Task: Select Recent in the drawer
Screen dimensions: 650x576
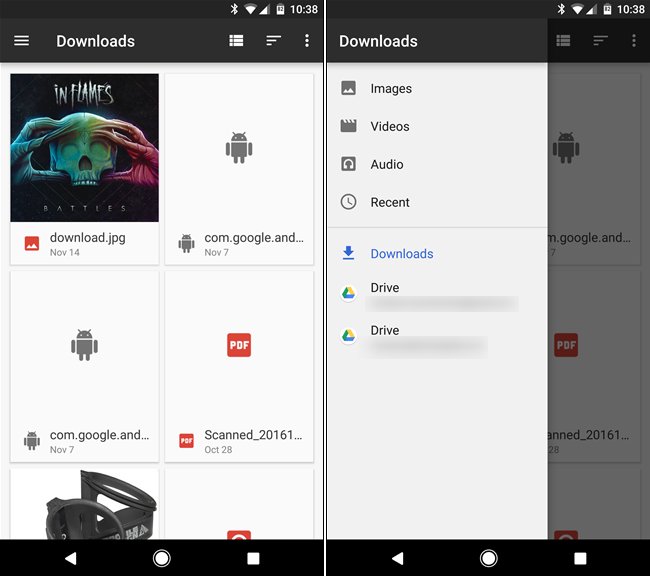Action: (x=437, y=202)
